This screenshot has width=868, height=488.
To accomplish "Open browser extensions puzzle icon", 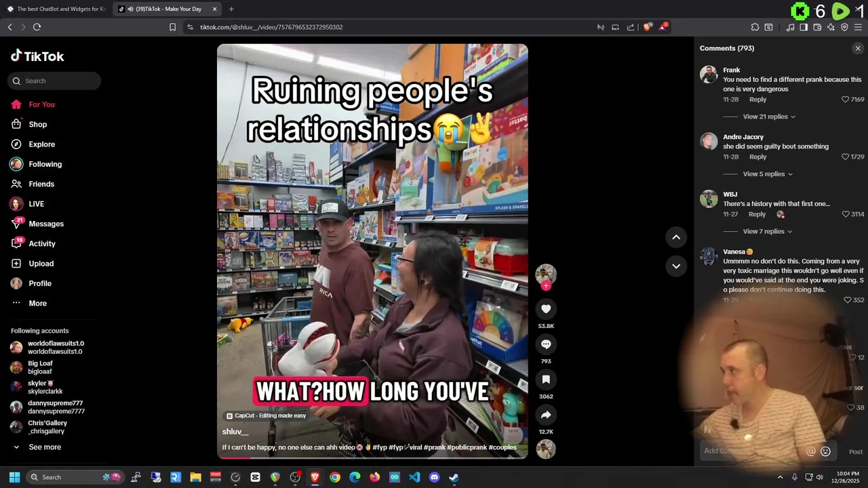I will [x=755, y=27].
